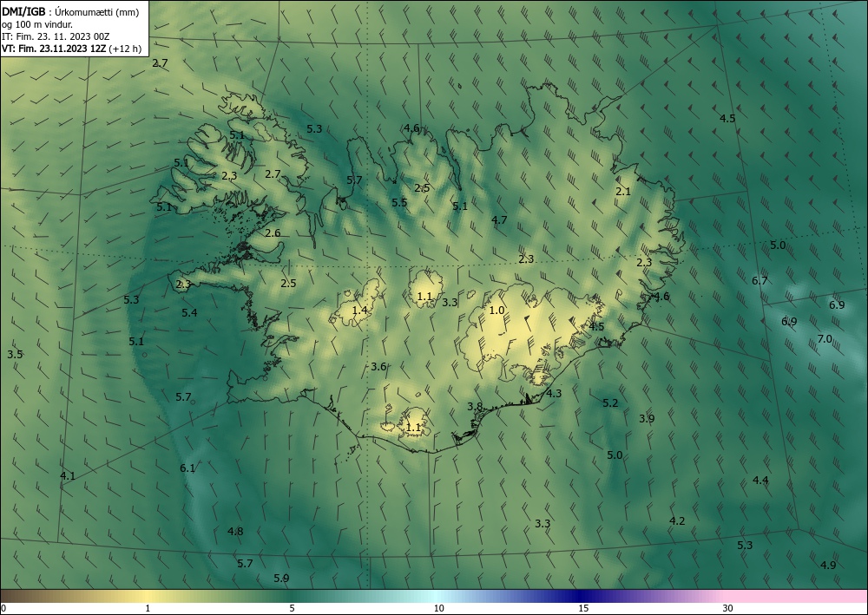
Task: Click the map value "5.4"
Action: tap(189, 313)
